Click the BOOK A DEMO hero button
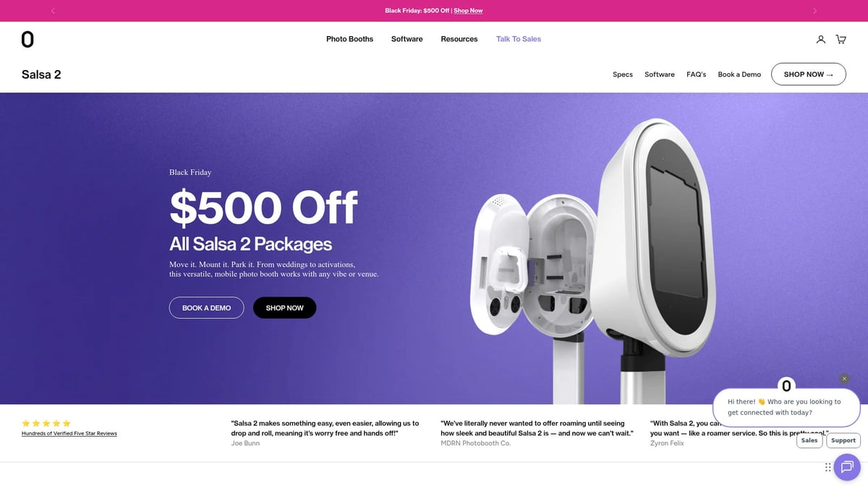Screen dimensions: 868x488 point(207,308)
